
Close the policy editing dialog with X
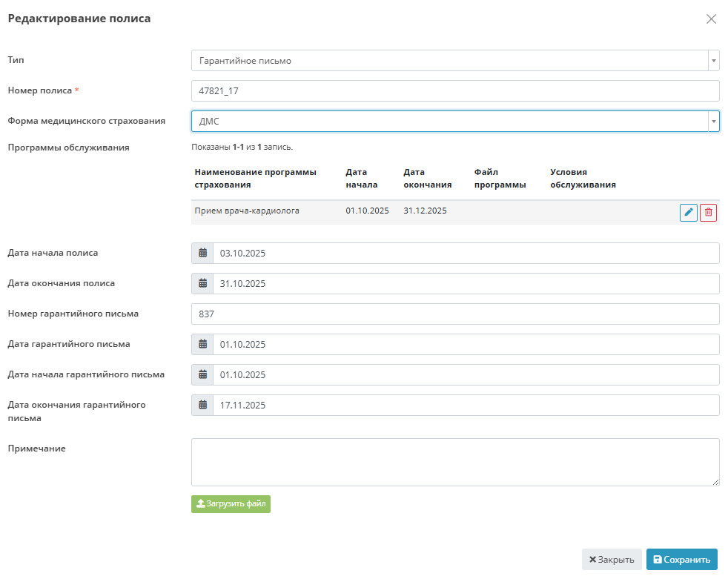(x=711, y=19)
